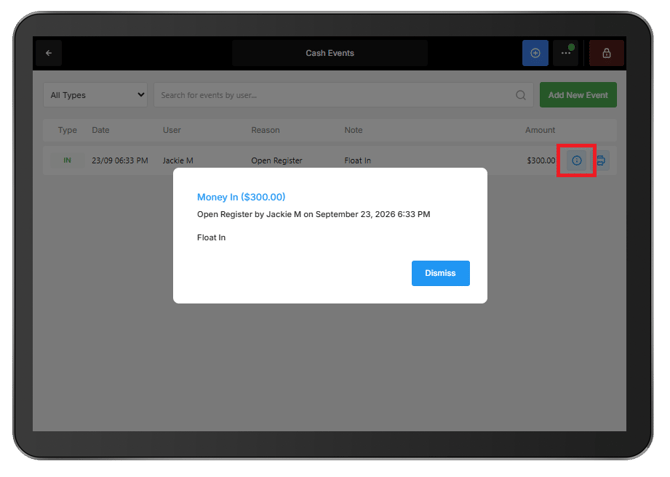The width and height of the screenshot is (670, 477).
Task: Click the Open Register reason cell
Action: tap(276, 161)
